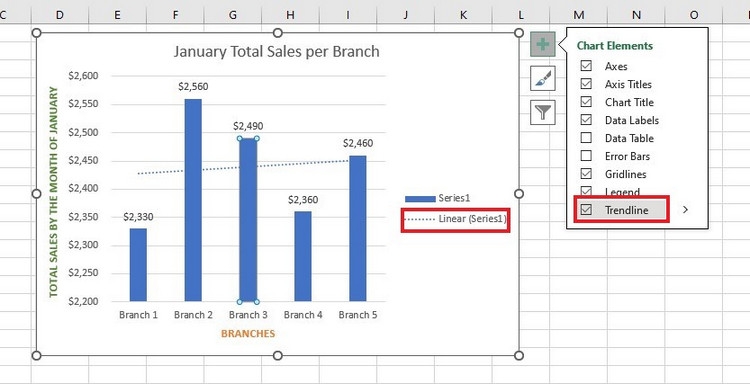This screenshot has width=750, height=384.
Task: Select the vertical axis title text
Action: tap(54, 192)
